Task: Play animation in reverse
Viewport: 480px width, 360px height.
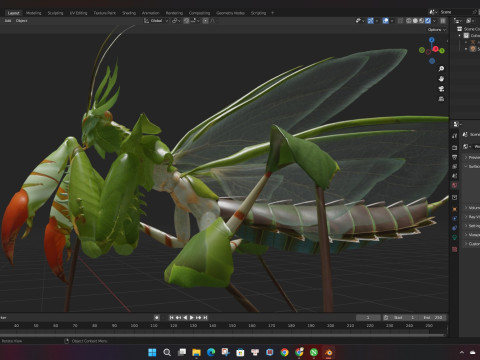Action: point(185,318)
